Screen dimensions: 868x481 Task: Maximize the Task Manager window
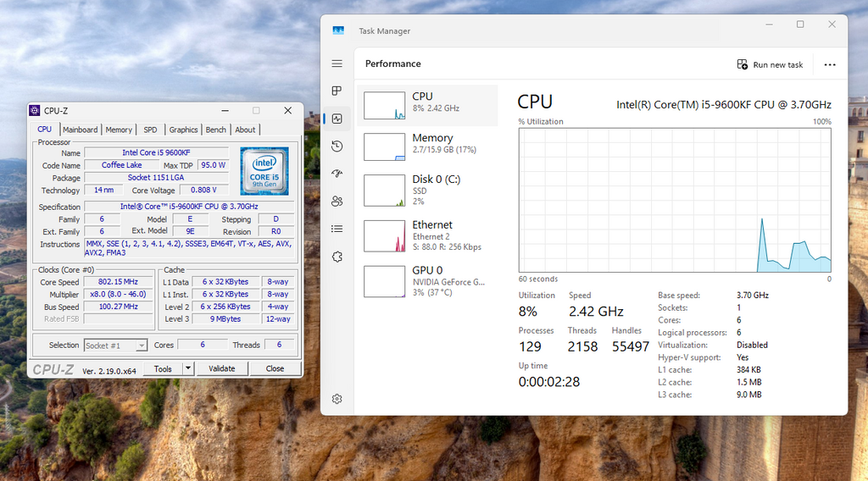tap(800, 25)
